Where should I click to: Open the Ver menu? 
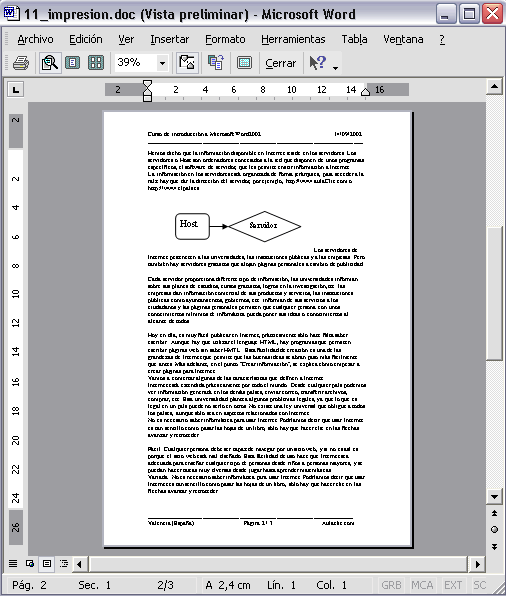click(126, 39)
